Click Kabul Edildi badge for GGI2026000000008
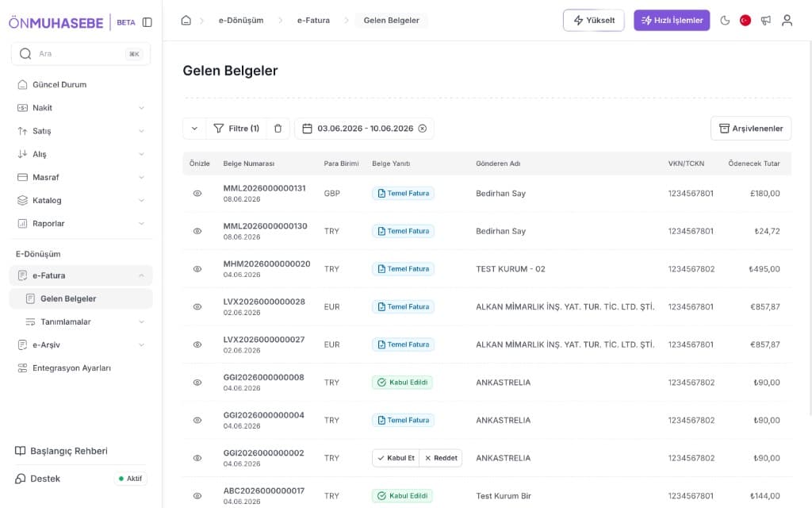 point(402,383)
